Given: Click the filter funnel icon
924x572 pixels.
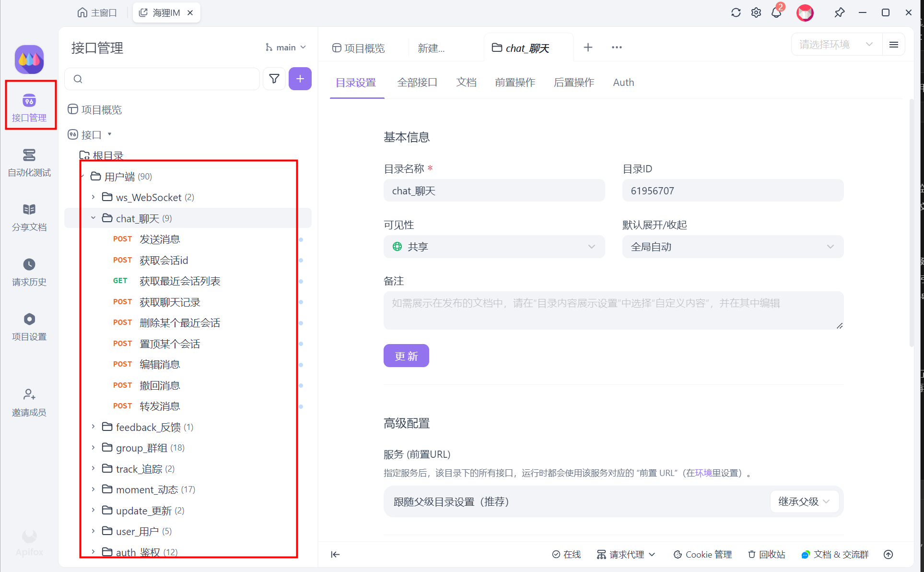Looking at the screenshot, I should [274, 79].
